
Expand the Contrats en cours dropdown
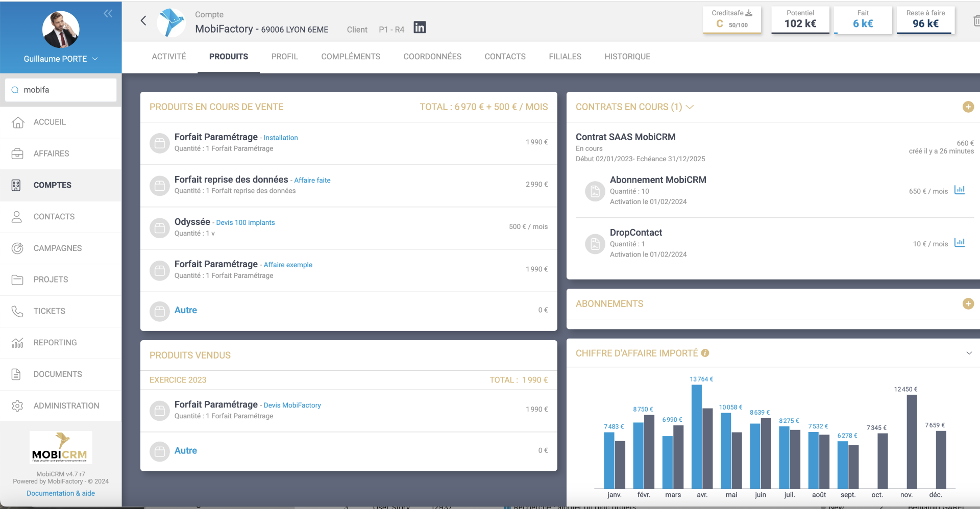tap(690, 107)
